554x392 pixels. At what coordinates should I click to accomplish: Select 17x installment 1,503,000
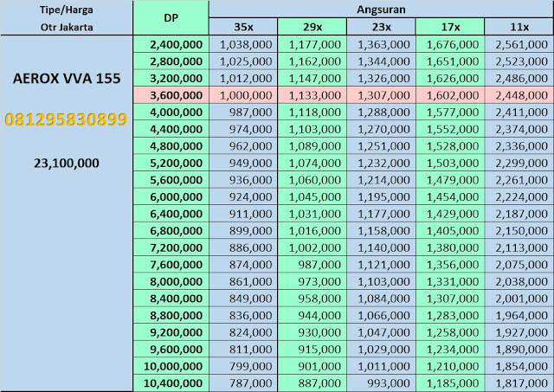tap(450, 164)
